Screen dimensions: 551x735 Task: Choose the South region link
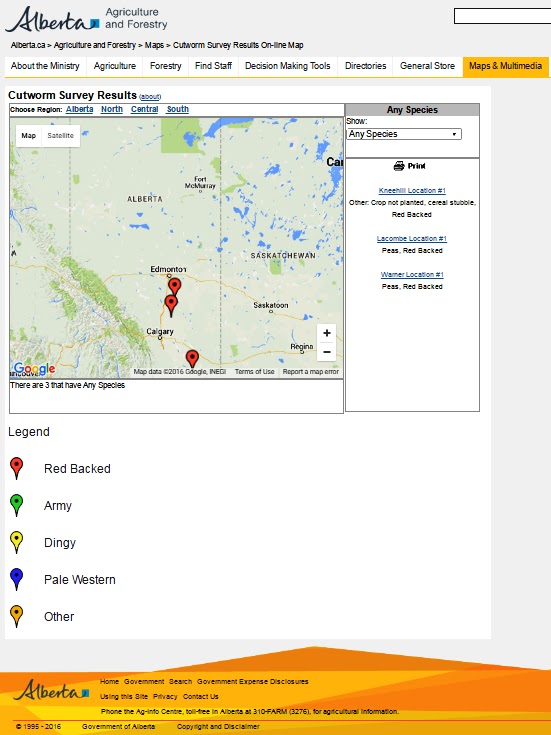(178, 109)
